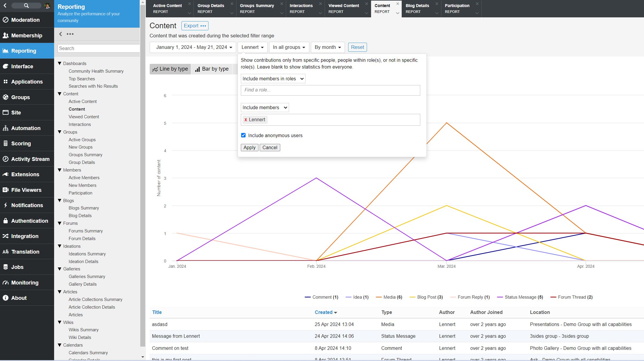This screenshot has height=361, width=644.
Task: Apply the member filter
Action: (x=249, y=148)
